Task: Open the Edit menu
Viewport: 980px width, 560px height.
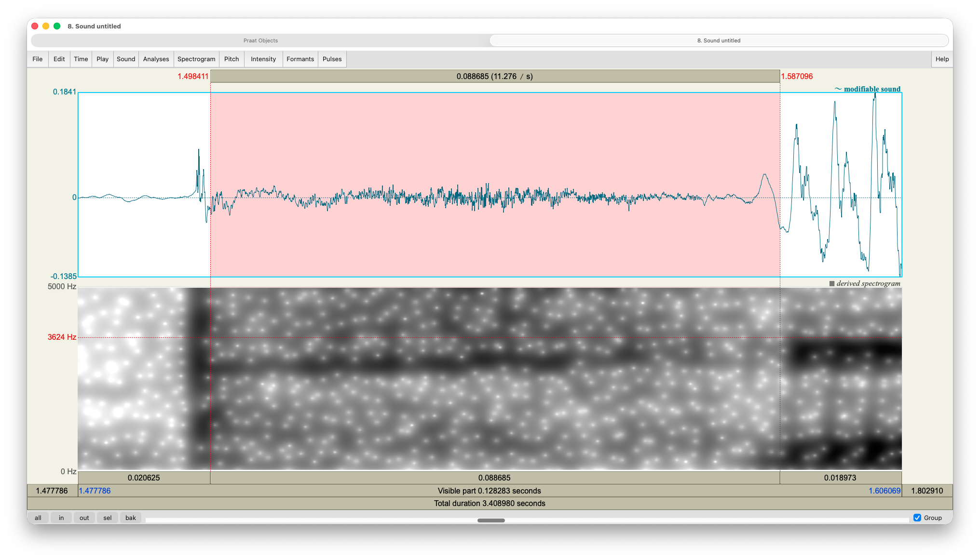Action: [x=59, y=59]
